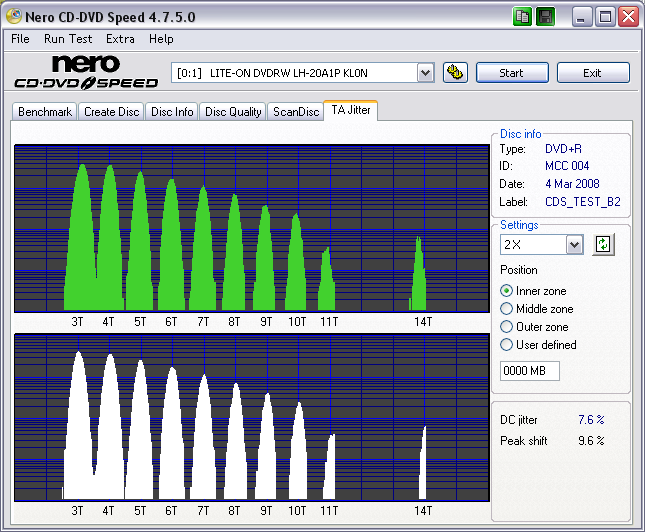The width and height of the screenshot is (645, 532).
Task: Click the Start button
Action: 512,73
